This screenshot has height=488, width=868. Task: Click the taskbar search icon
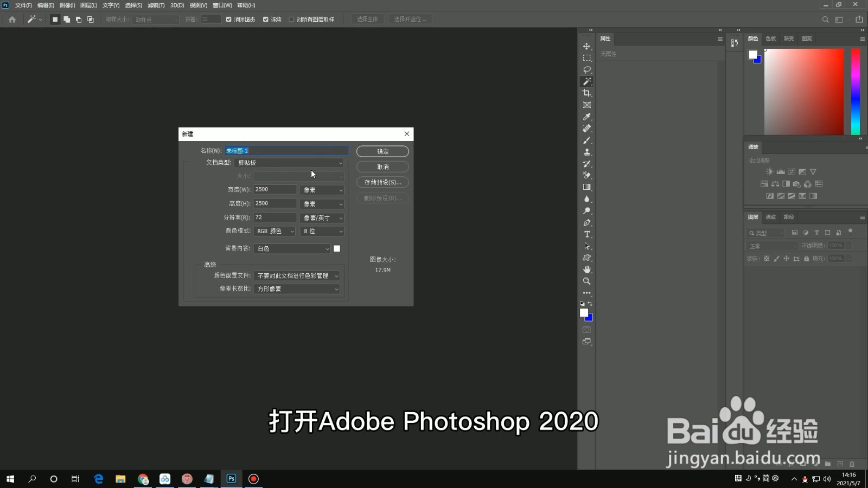click(32, 479)
